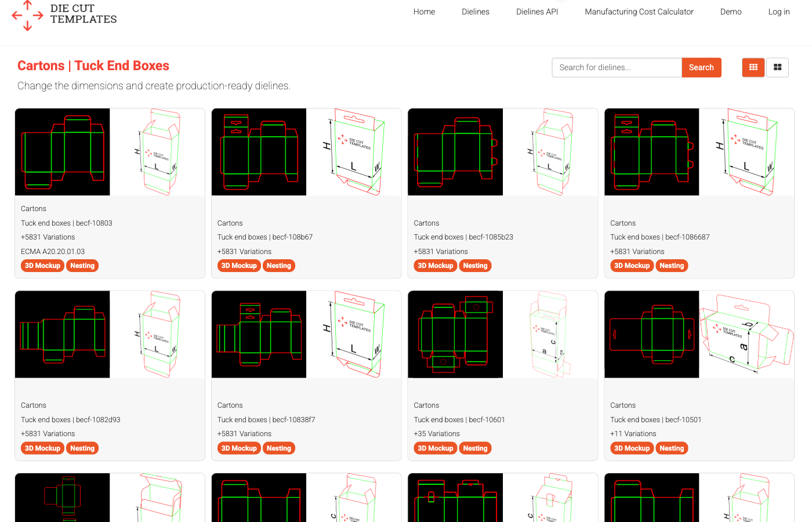
Task: Click title Tuck end boxes | becf-10838f7
Action: tap(266, 420)
